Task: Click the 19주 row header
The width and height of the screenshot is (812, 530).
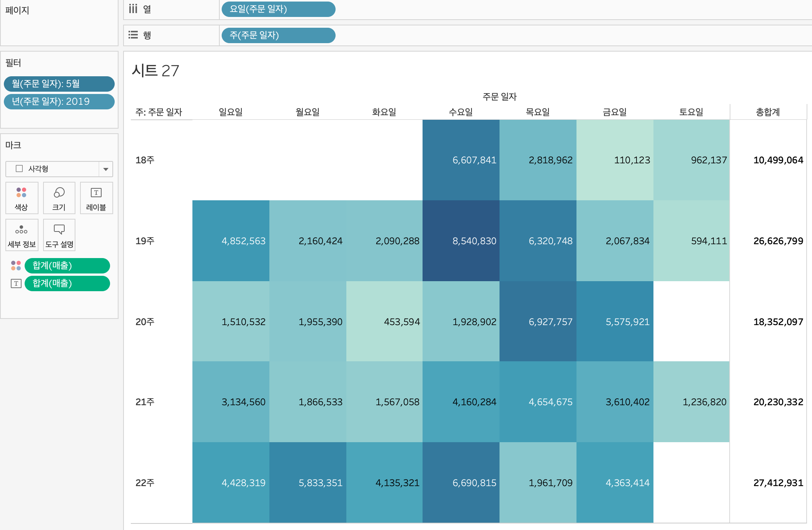Action: (145, 241)
